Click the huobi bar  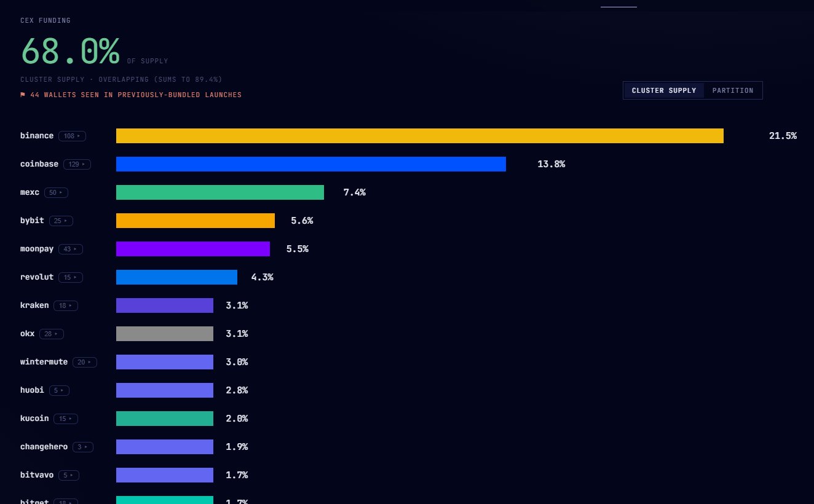click(x=165, y=390)
